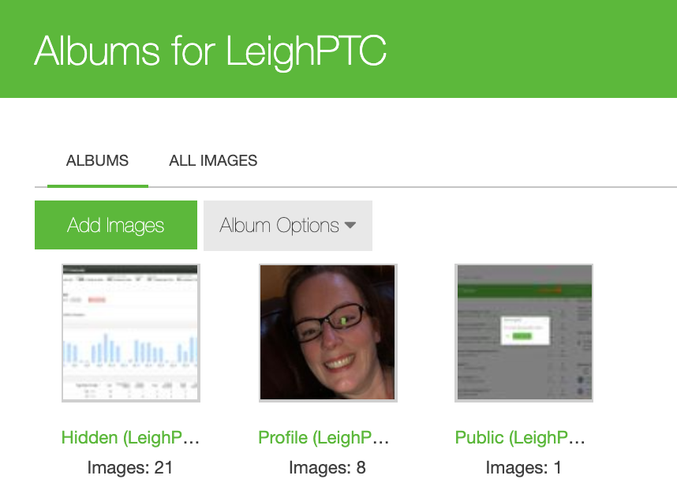Follow the Hidden (LeighP… album link
The image size is (677, 502).
coord(131,438)
